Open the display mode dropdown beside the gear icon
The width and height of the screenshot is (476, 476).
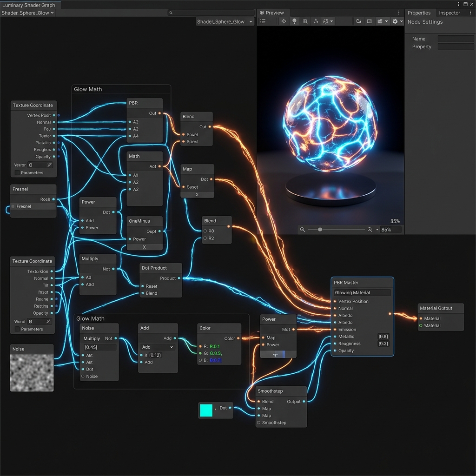pyautogui.click(x=383, y=21)
